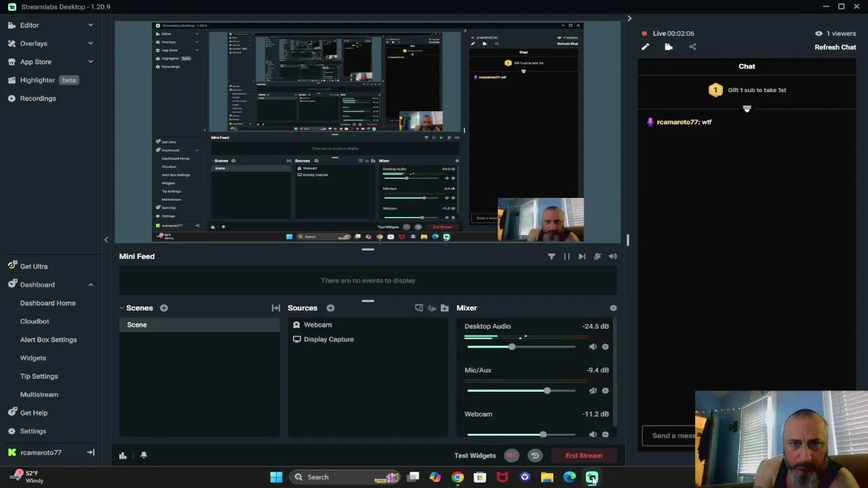
Task: Open Google Chrome from taskbar
Action: pos(458,477)
